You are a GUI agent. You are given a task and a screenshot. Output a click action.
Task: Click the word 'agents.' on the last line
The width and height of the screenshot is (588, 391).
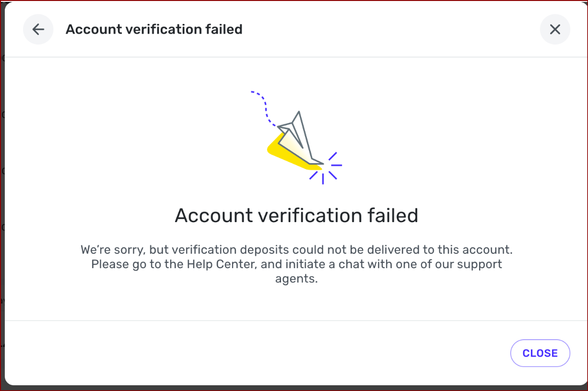coord(296,279)
